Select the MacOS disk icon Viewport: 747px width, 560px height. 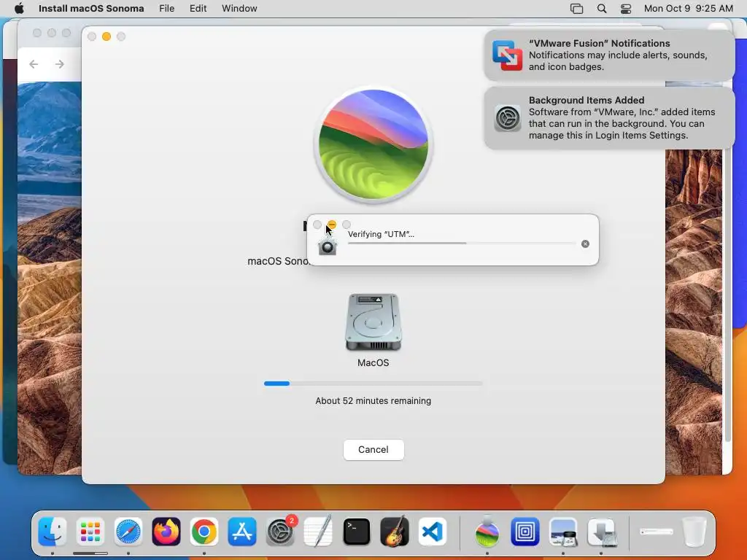[373, 322]
